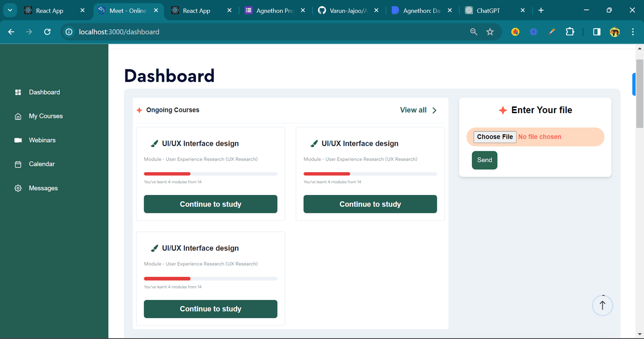This screenshot has height=339, width=644.
Task: Open the Chrome profile avatar
Action: [x=615, y=32]
